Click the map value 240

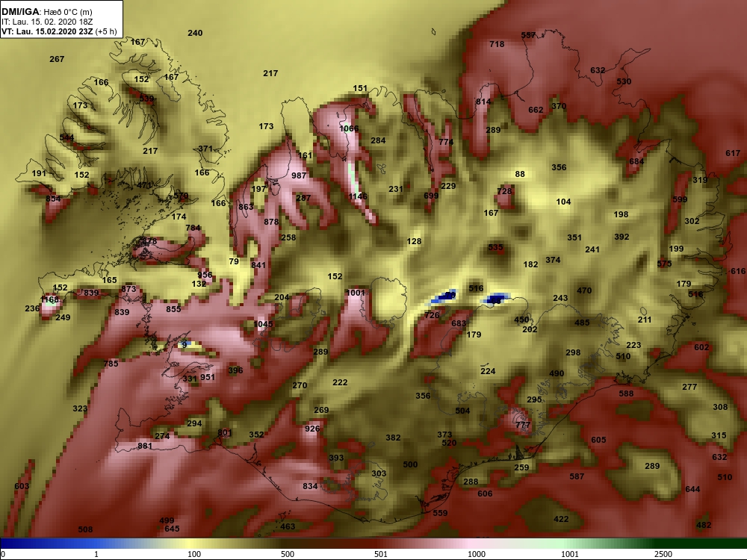(195, 33)
